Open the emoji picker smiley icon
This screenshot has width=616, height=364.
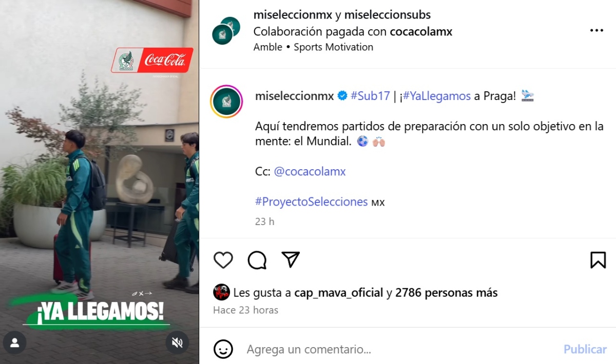coord(223,350)
